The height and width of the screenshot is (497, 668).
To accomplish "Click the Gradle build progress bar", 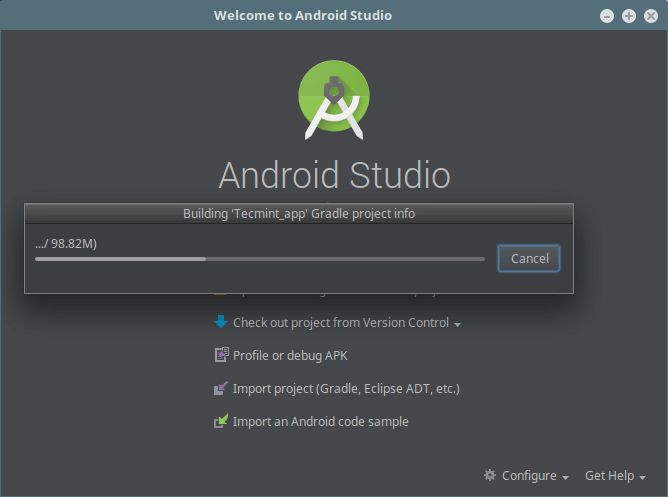I will 260,259.
